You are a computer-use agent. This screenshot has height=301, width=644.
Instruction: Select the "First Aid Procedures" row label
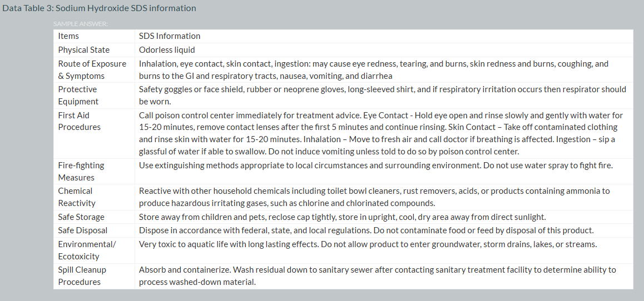pyautogui.click(x=80, y=121)
